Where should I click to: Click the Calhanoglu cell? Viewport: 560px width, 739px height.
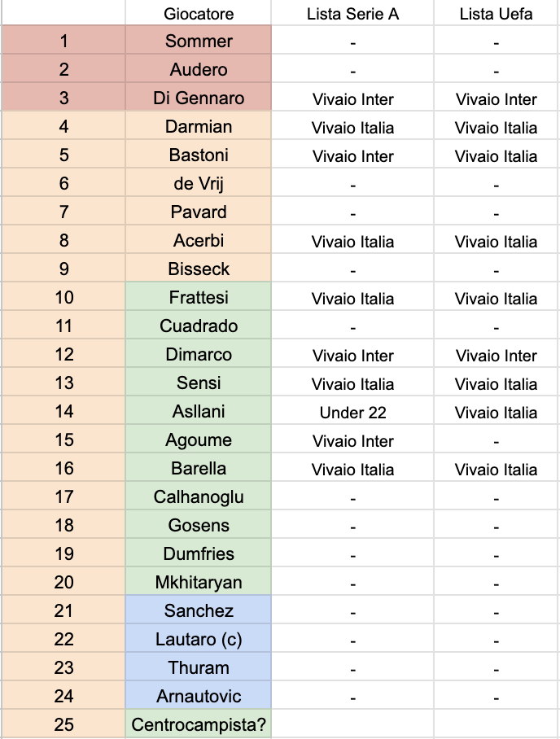pyautogui.click(x=198, y=497)
